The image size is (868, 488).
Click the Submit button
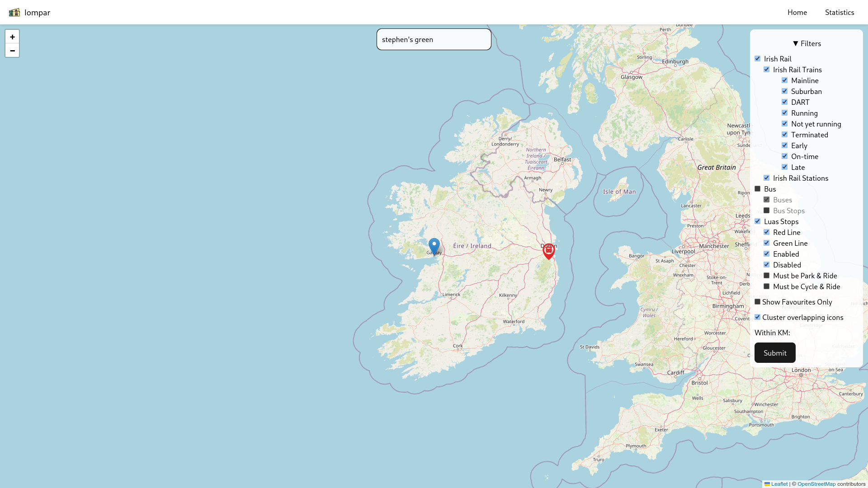(775, 353)
